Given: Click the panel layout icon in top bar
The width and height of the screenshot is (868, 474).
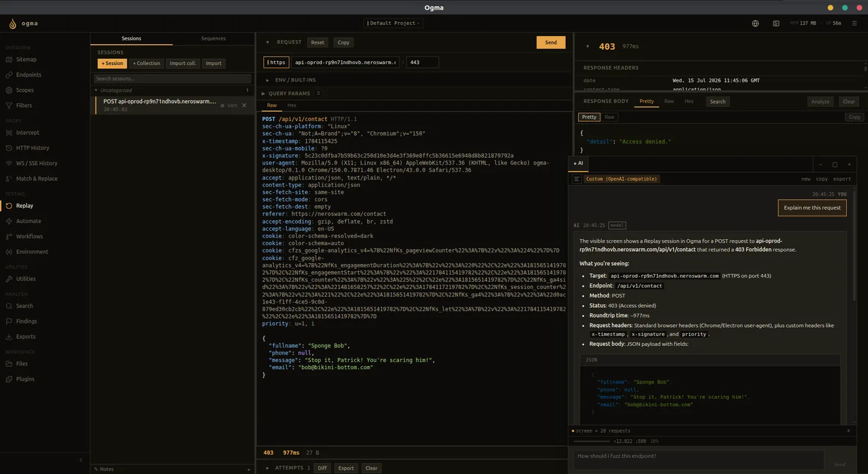Looking at the screenshot, I should [x=776, y=23].
